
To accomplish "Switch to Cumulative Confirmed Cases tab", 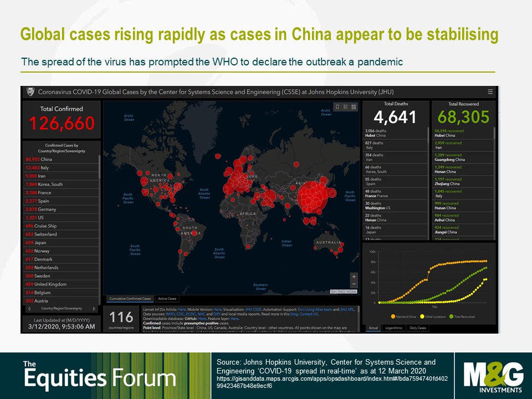I will pos(130,299).
